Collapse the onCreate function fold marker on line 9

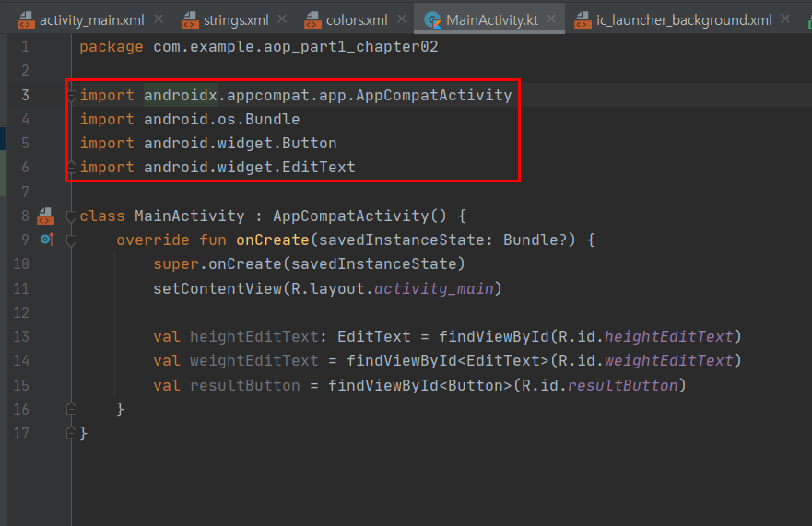[72, 240]
